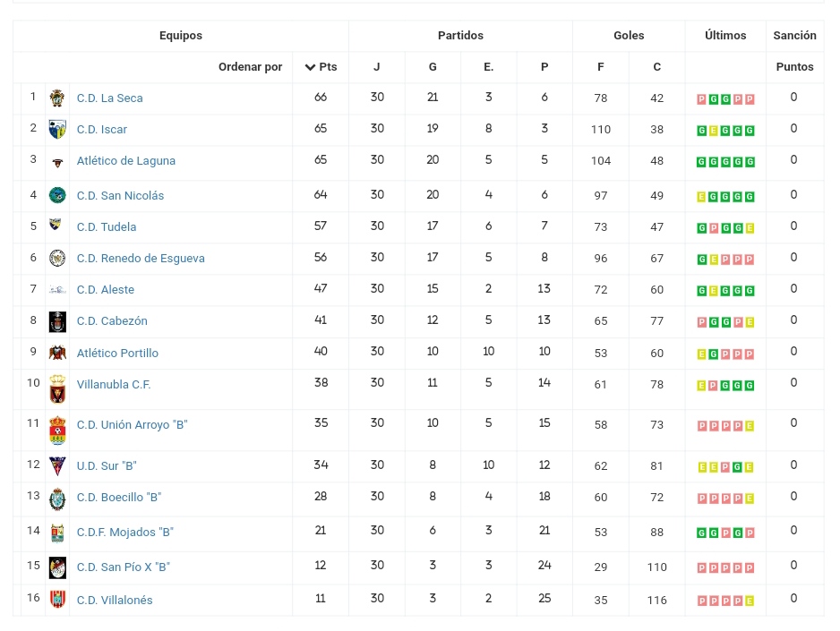Click the C.D. Iscar team crest
This screenshot has width=840, height=631.
(57, 130)
